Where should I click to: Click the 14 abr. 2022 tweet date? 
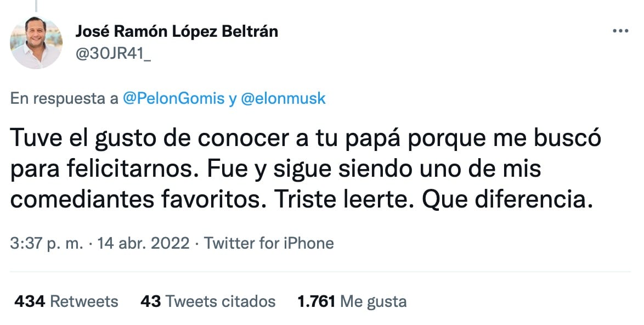143,243
